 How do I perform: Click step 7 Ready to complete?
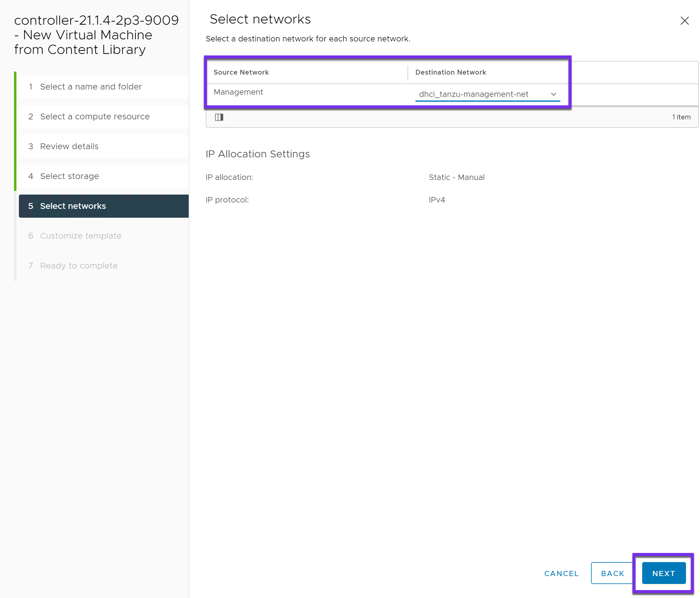click(x=79, y=266)
